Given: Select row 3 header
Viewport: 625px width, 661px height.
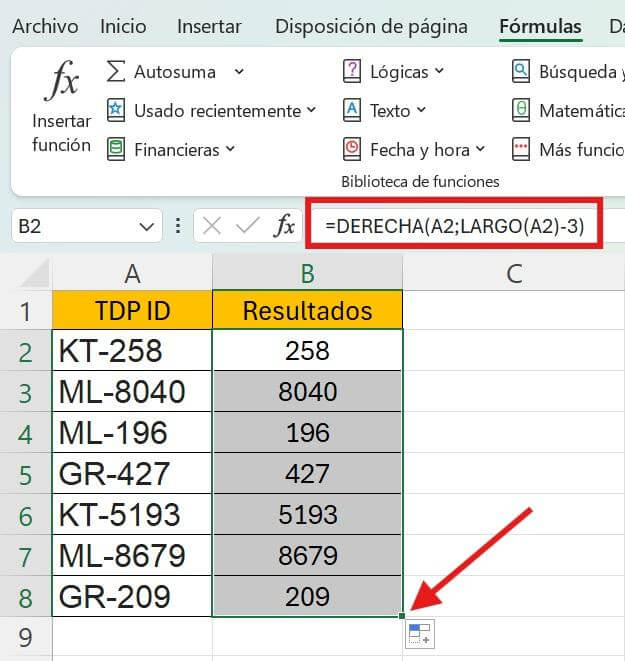Looking at the screenshot, I should click(25, 392).
